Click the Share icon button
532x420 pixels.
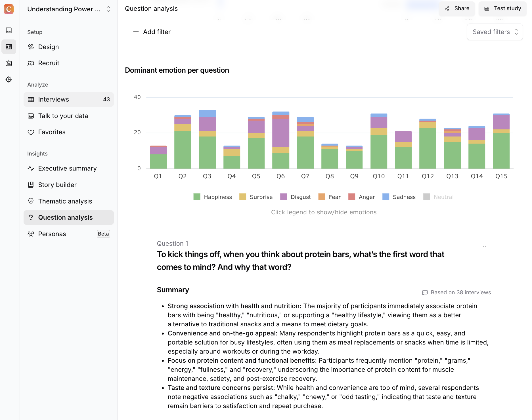coord(457,9)
